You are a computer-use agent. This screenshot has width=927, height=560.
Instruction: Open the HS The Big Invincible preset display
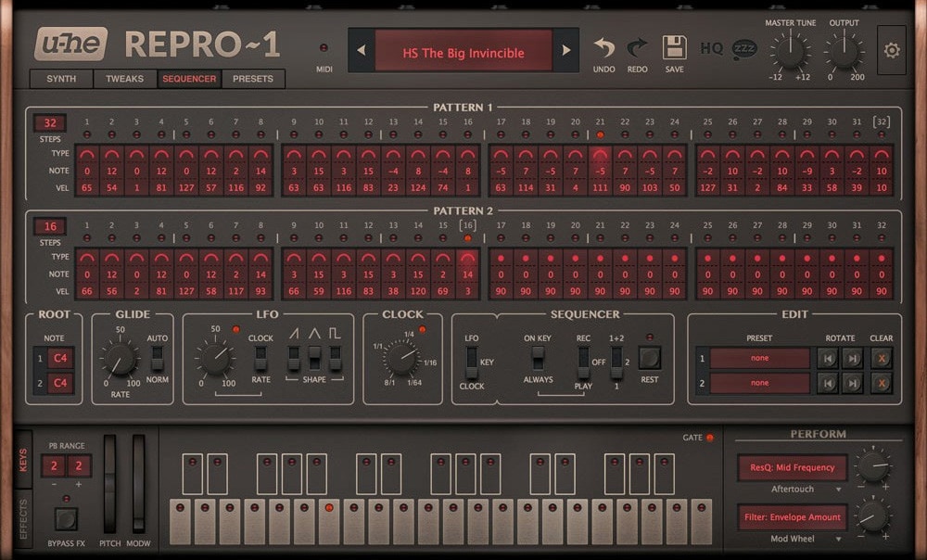coord(463,53)
